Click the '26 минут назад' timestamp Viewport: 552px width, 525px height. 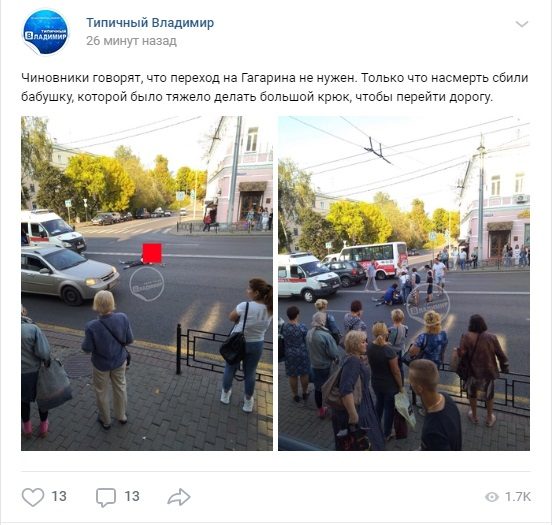(x=131, y=41)
